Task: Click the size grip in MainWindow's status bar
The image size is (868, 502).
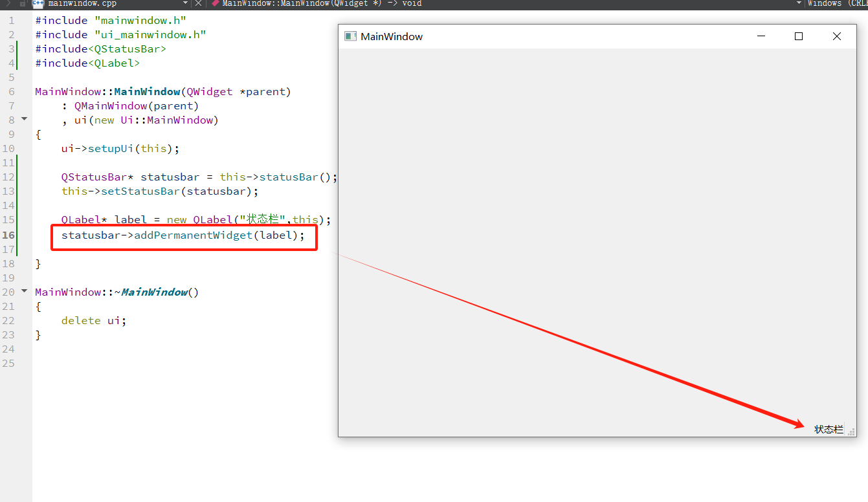Action: pos(851,431)
